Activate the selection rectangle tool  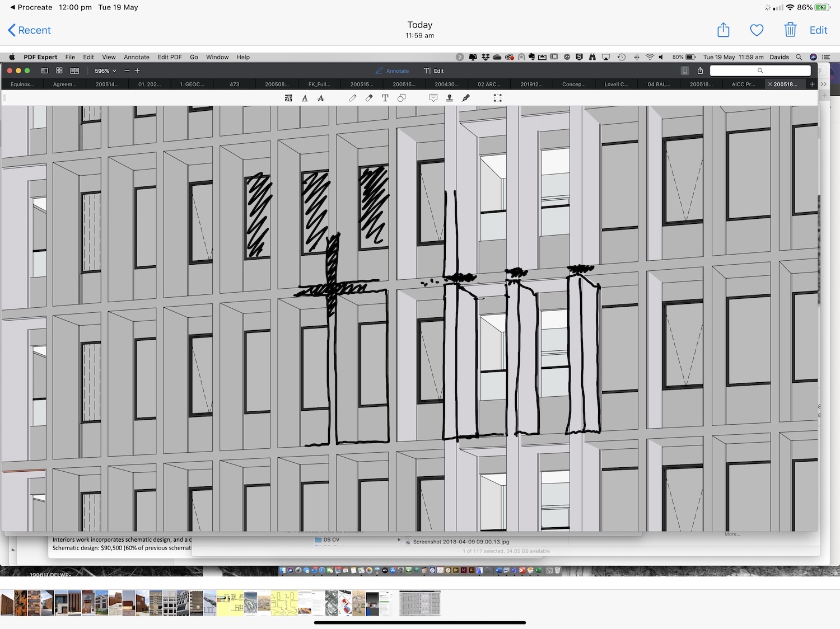click(x=497, y=98)
